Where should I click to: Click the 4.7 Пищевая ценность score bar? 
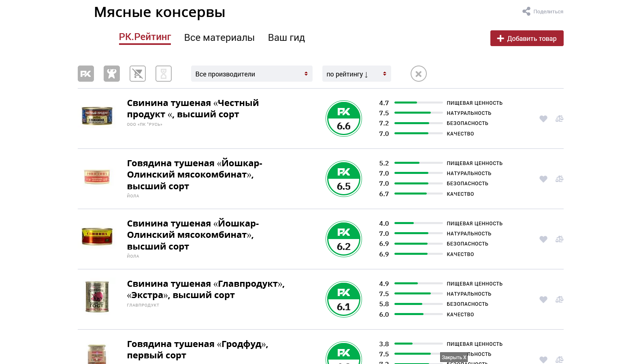click(419, 103)
